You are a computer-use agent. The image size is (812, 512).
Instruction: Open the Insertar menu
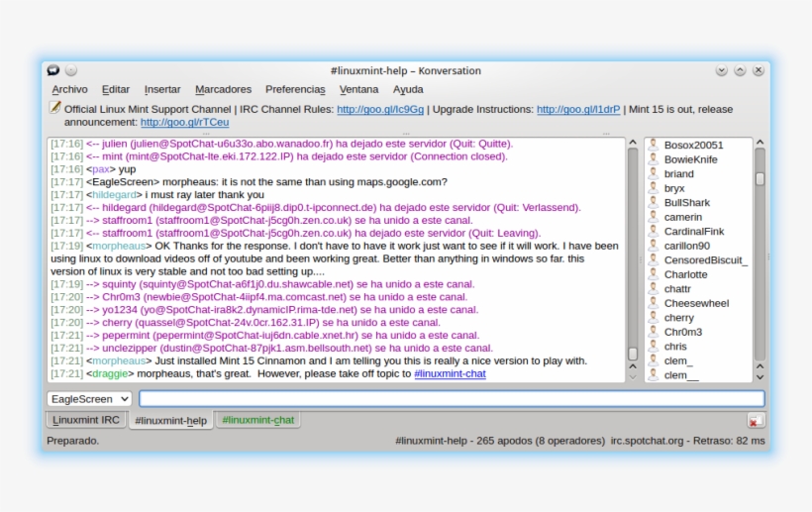pos(162,89)
